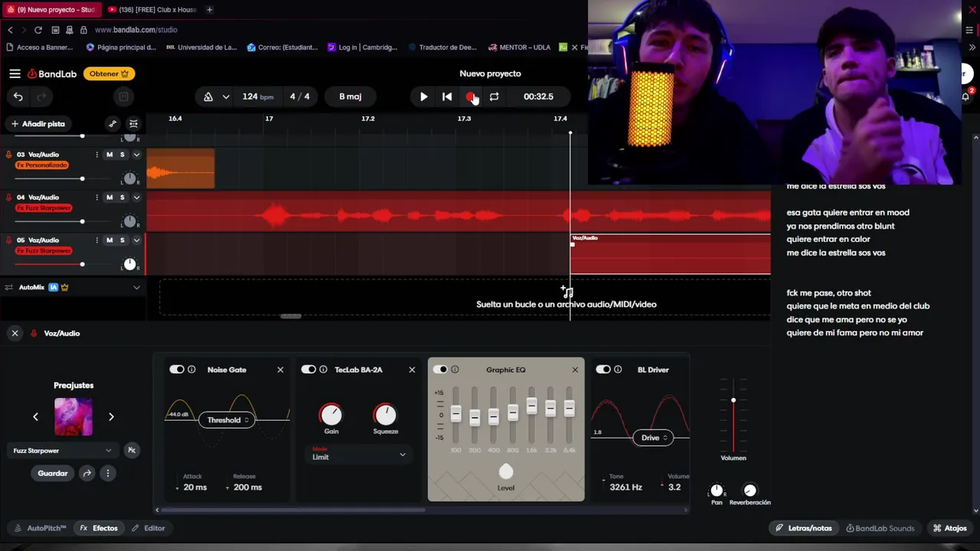Open the Letras/notas panel tab

pyautogui.click(x=803, y=528)
